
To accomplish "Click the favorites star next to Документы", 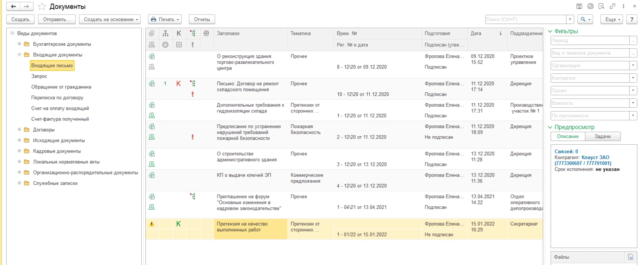I will pos(42,7).
